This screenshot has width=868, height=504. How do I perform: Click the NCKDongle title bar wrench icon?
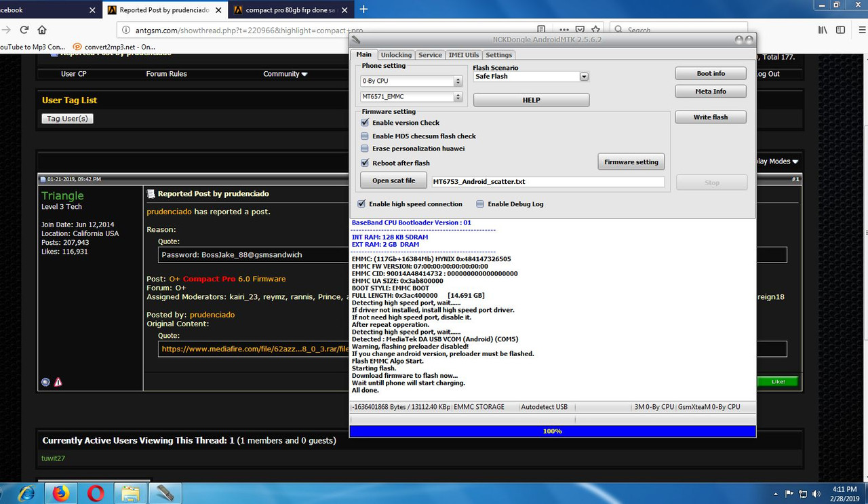pyautogui.click(x=357, y=39)
